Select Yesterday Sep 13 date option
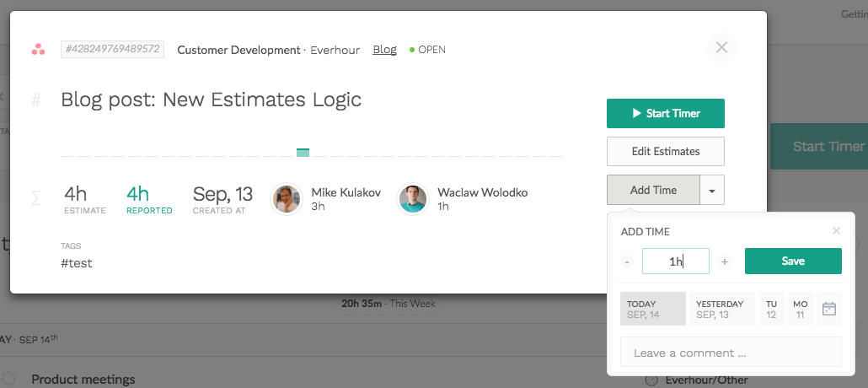The height and width of the screenshot is (388, 868). click(721, 309)
